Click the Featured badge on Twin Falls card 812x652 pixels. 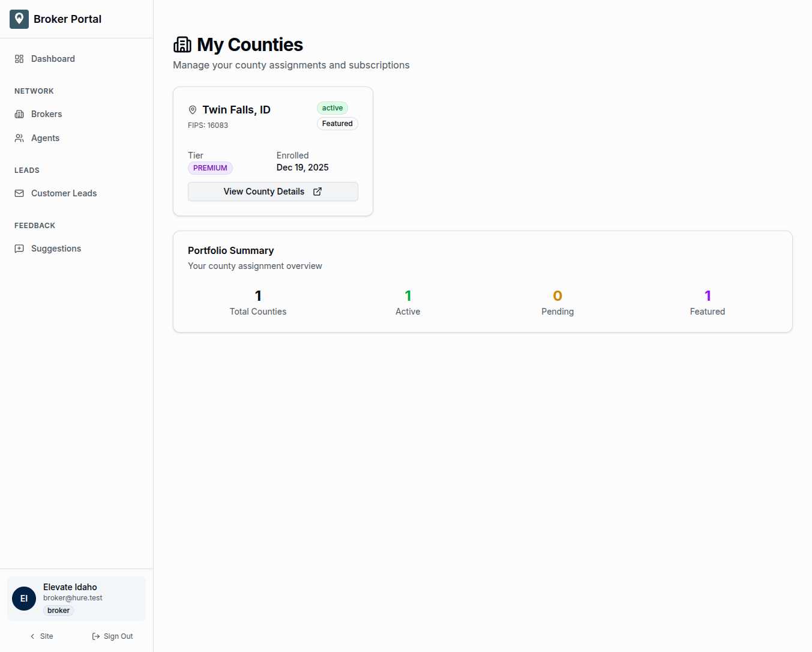click(337, 123)
